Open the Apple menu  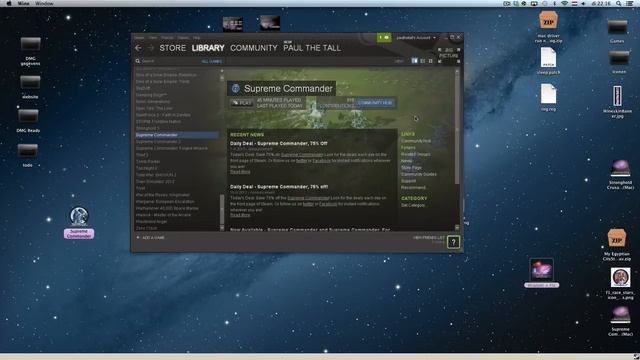pos(9,3)
